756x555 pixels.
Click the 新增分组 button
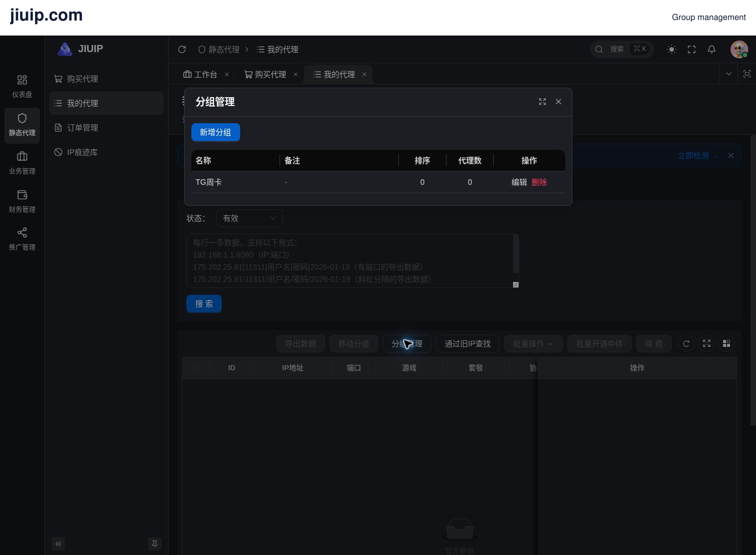(x=216, y=132)
